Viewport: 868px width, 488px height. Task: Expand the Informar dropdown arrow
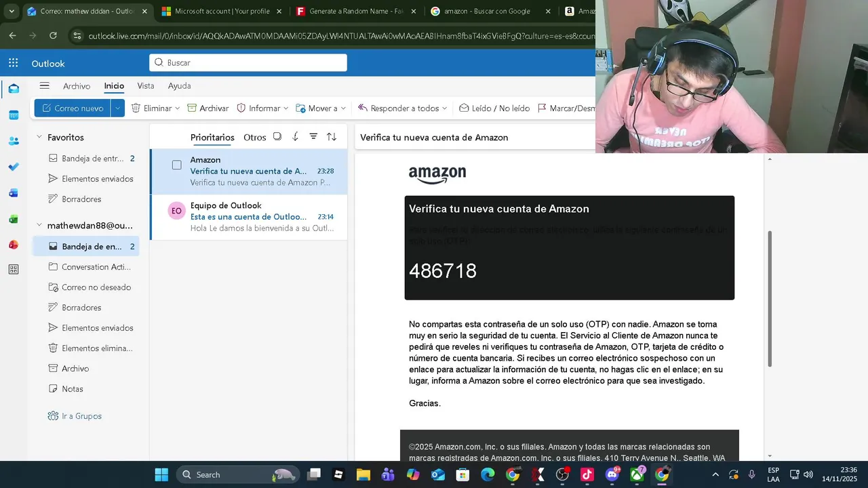pyautogui.click(x=285, y=108)
